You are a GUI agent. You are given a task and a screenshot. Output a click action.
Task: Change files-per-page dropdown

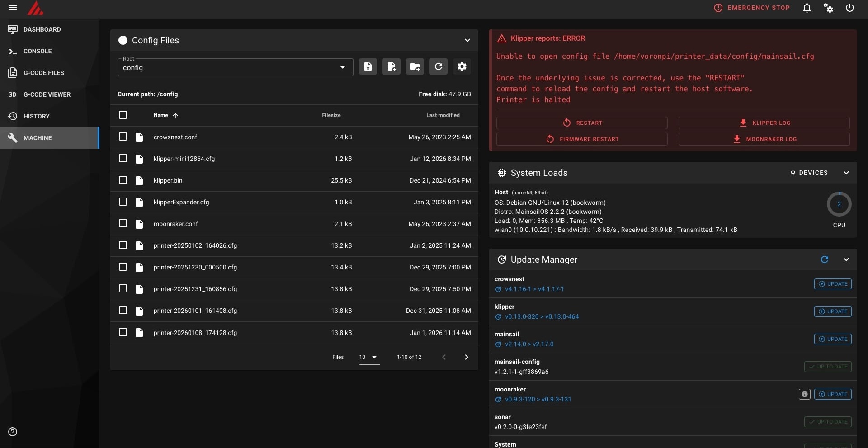369,357
